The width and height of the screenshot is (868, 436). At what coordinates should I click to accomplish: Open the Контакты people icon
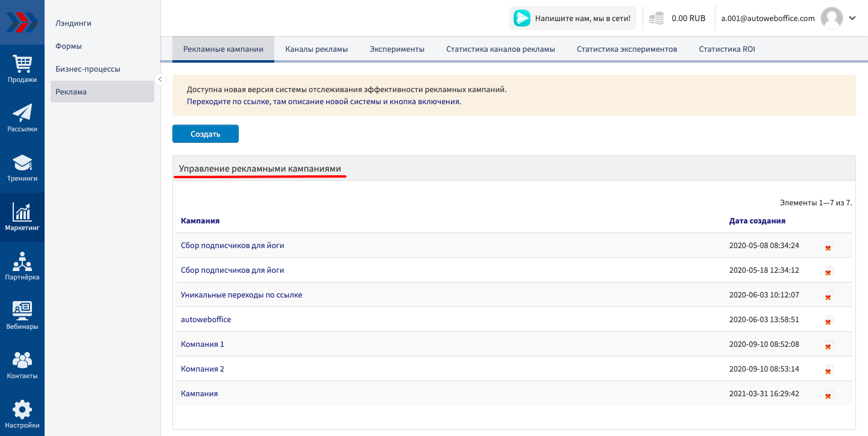[x=22, y=366]
